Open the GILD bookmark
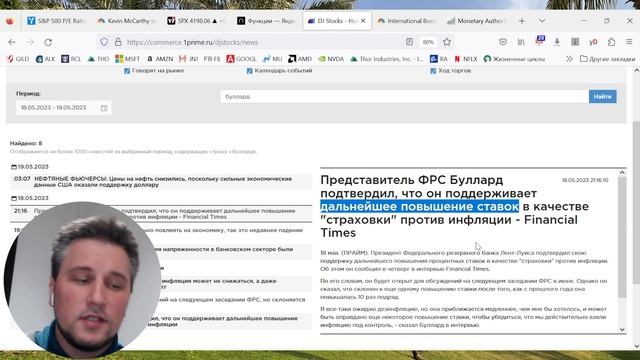The width and height of the screenshot is (640, 360). 18,59
